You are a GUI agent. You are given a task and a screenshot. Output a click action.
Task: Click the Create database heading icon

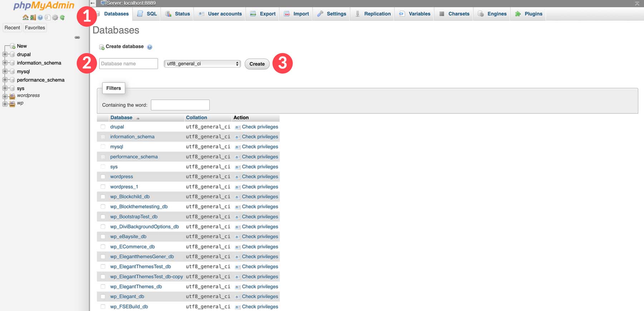102,47
